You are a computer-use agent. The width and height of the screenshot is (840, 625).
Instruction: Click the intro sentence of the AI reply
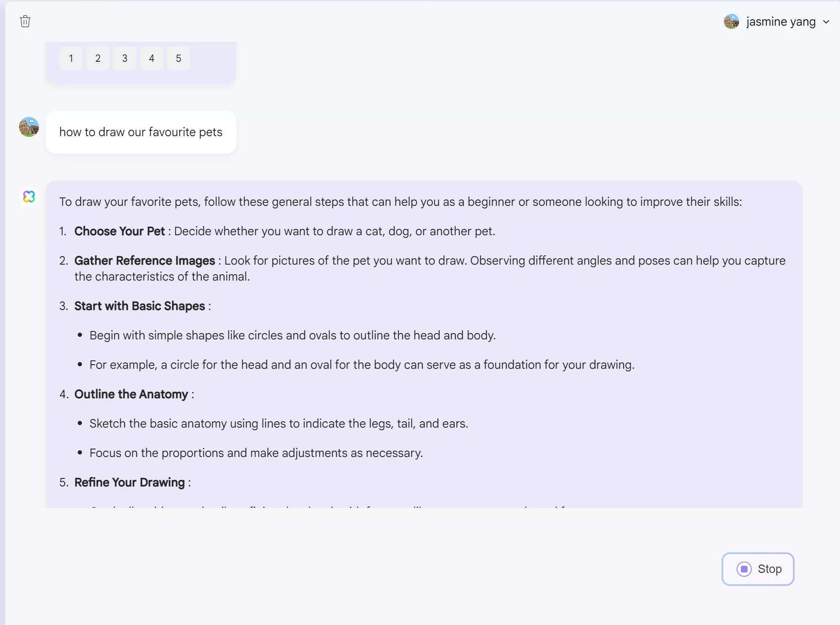pyautogui.click(x=400, y=202)
